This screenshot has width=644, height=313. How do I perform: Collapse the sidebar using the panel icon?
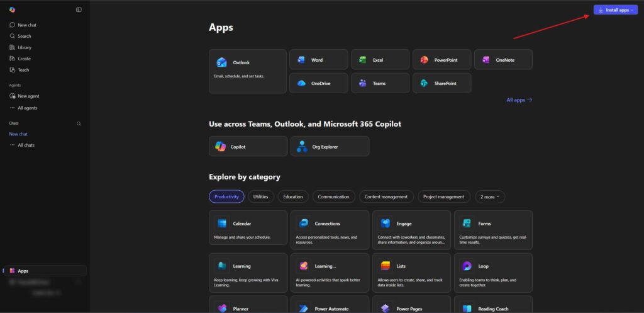[79, 9]
